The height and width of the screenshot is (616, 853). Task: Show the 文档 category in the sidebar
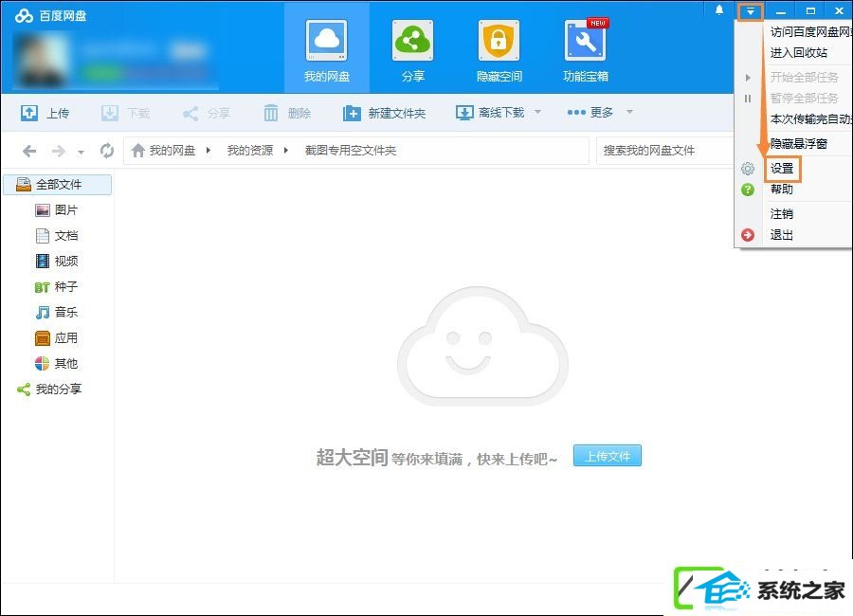57,236
